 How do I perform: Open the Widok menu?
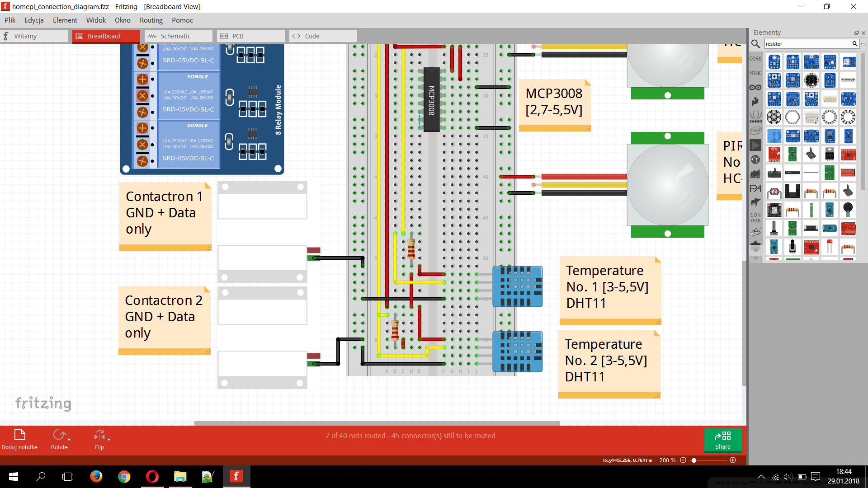tap(96, 20)
